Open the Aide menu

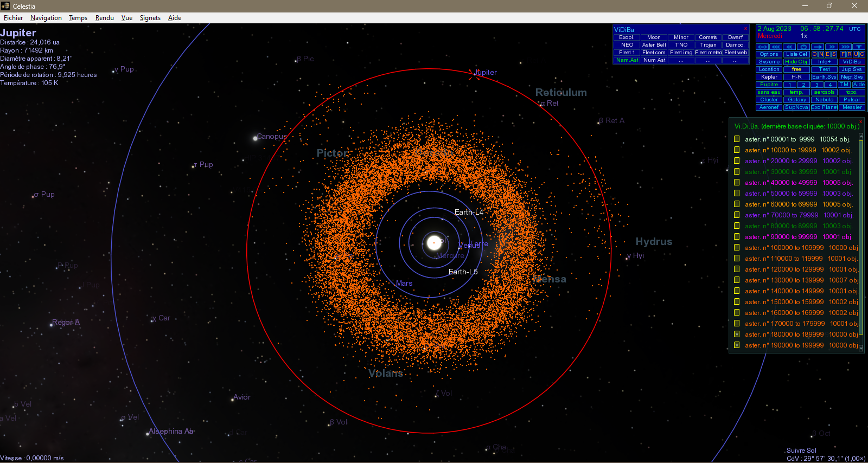(175, 18)
